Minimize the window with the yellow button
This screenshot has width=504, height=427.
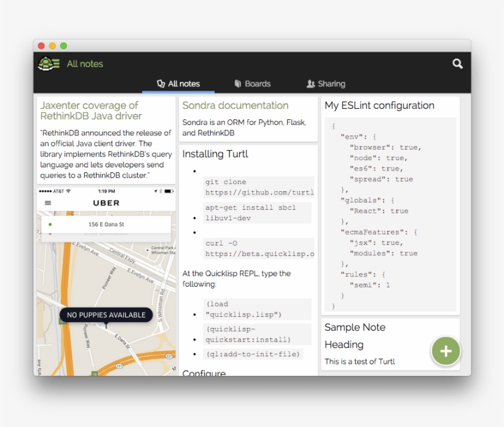click(x=52, y=46)
